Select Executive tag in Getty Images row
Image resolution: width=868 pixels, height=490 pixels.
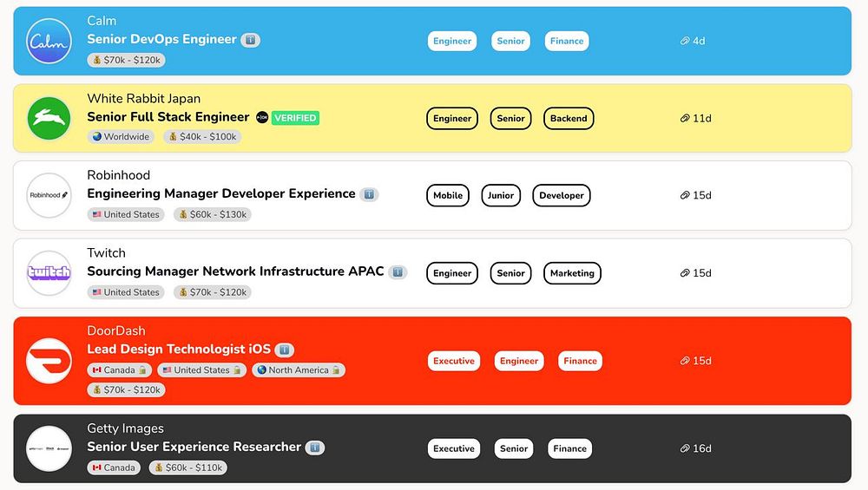454,448
